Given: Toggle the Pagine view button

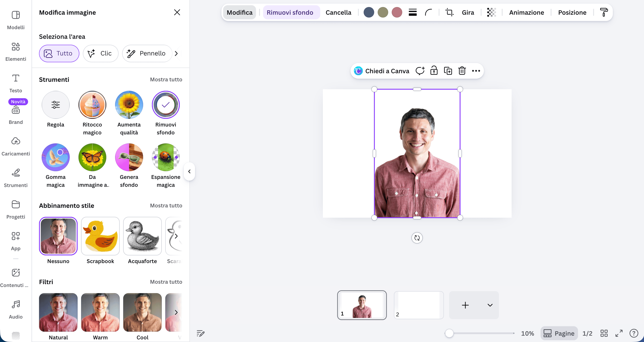Looking at the screenshot, I should (x=559, y=333).
